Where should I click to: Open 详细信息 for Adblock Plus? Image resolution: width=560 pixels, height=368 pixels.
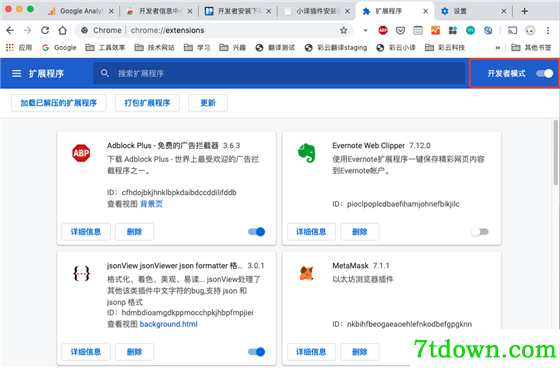click(x=86, y=232)
